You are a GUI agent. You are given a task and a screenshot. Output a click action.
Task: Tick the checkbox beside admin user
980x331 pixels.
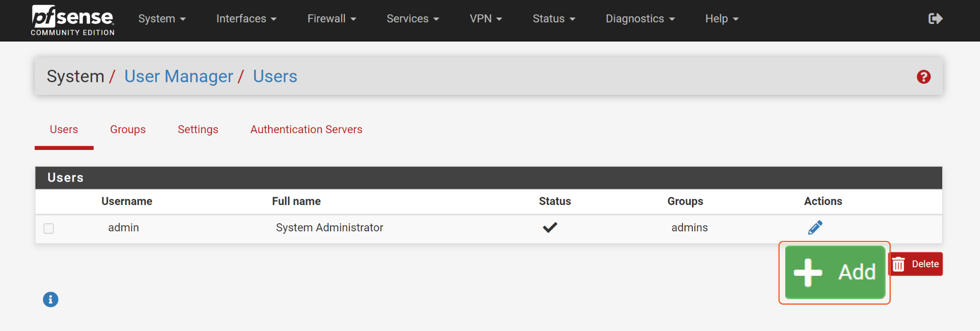[x=49, y=228]
